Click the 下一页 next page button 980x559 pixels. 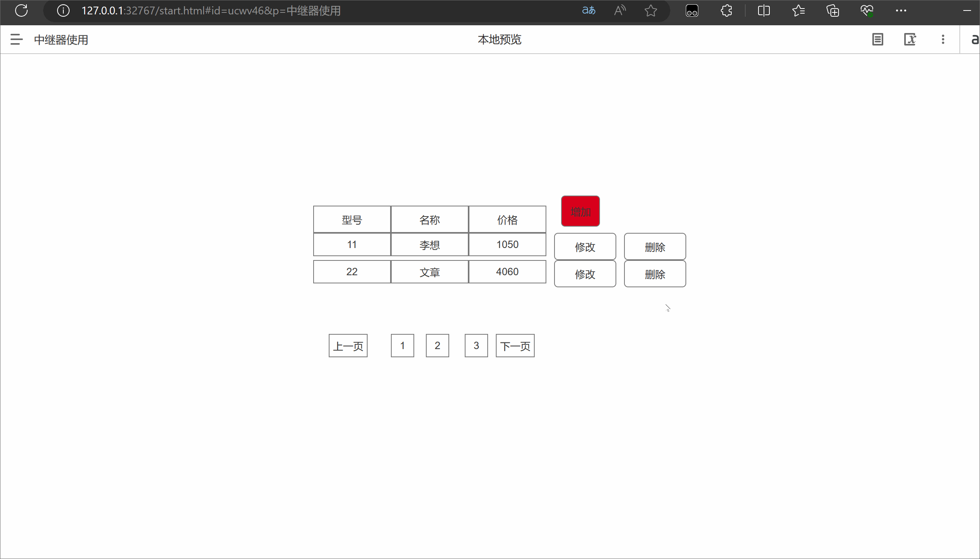coord(515,345)
